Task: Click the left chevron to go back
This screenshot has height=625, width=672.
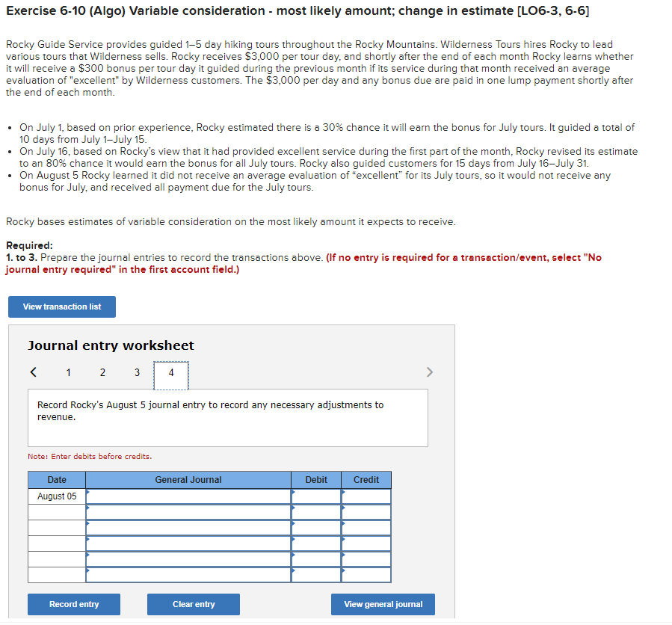Action: pyautogui.click(x=33, y=372)
